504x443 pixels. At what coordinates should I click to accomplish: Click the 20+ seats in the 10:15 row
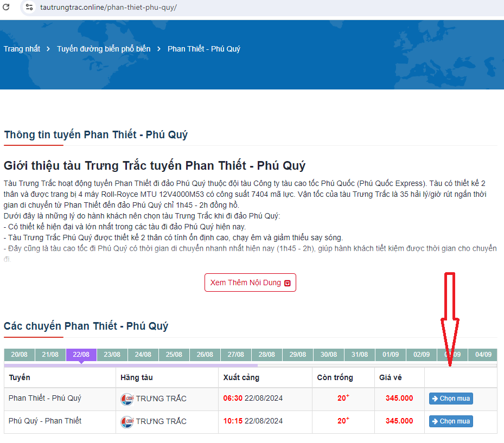point(343,421)
